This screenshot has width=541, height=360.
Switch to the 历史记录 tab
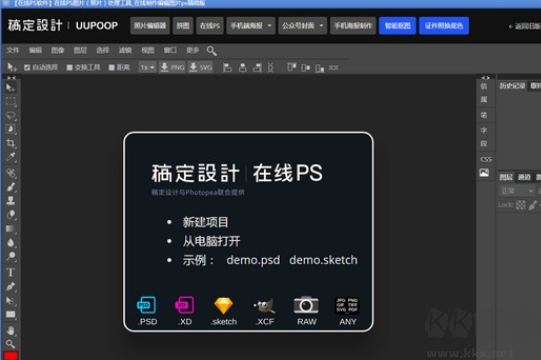pos(512,86)
